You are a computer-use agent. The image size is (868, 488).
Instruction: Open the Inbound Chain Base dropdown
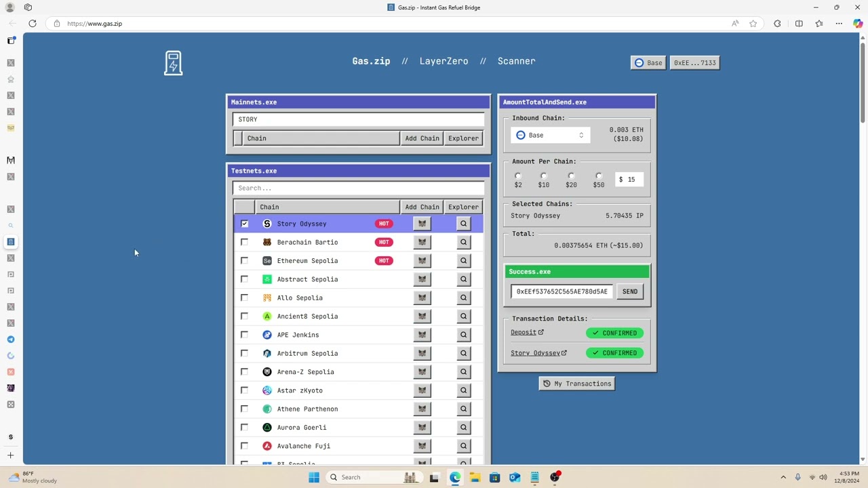pos(550,136)
